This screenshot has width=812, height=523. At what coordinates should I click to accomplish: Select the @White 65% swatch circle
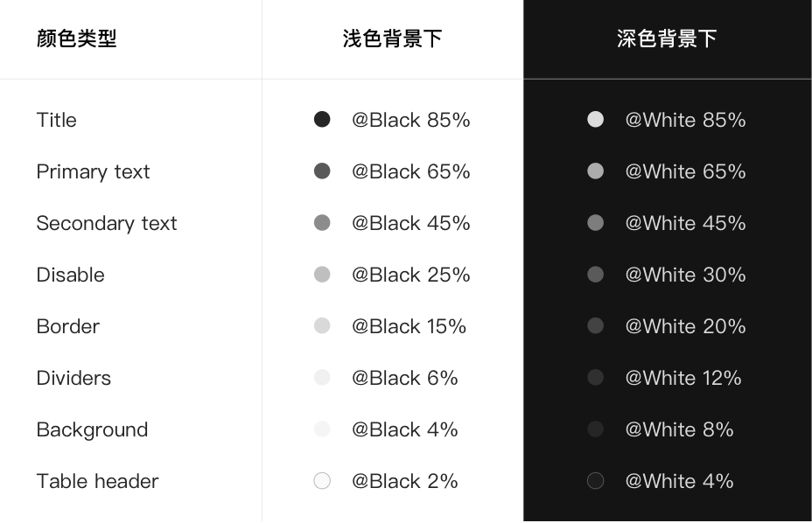(596, 171)
